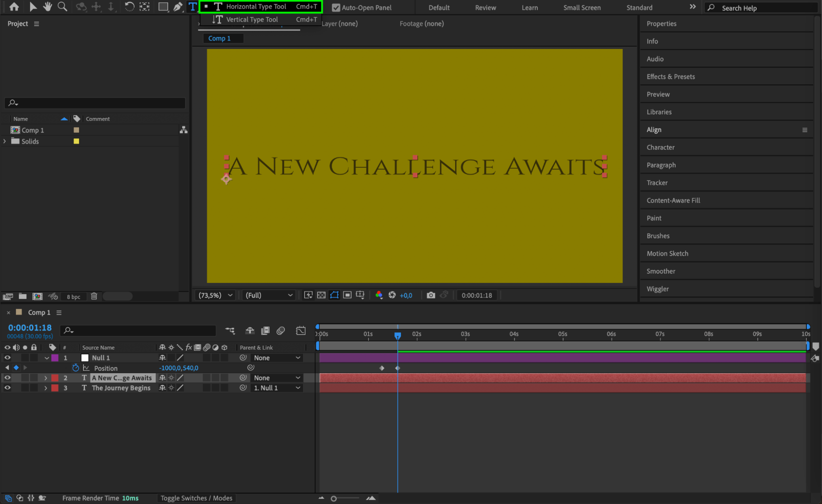Click Toggle Switches / Modes button
This screenshot has width=822, height=504.
(196, 498)
